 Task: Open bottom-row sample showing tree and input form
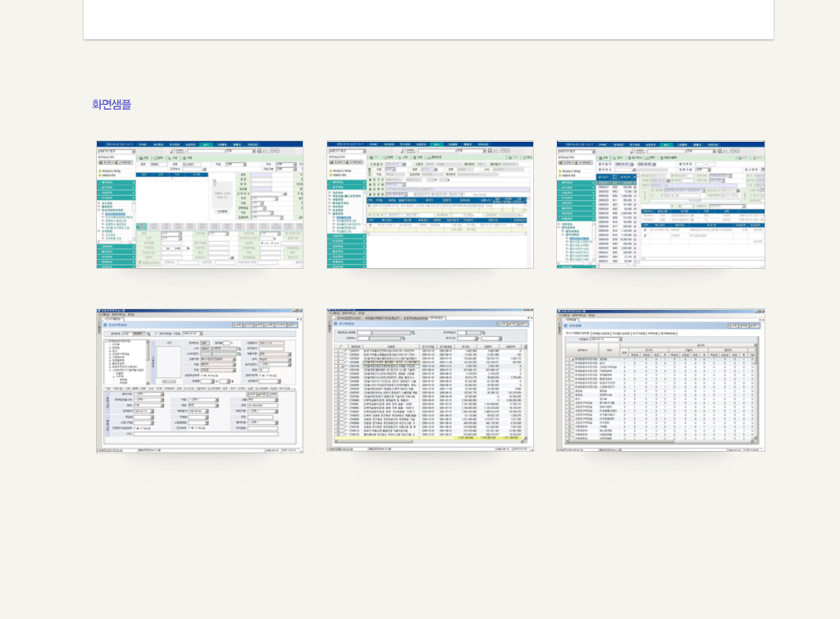200,380
